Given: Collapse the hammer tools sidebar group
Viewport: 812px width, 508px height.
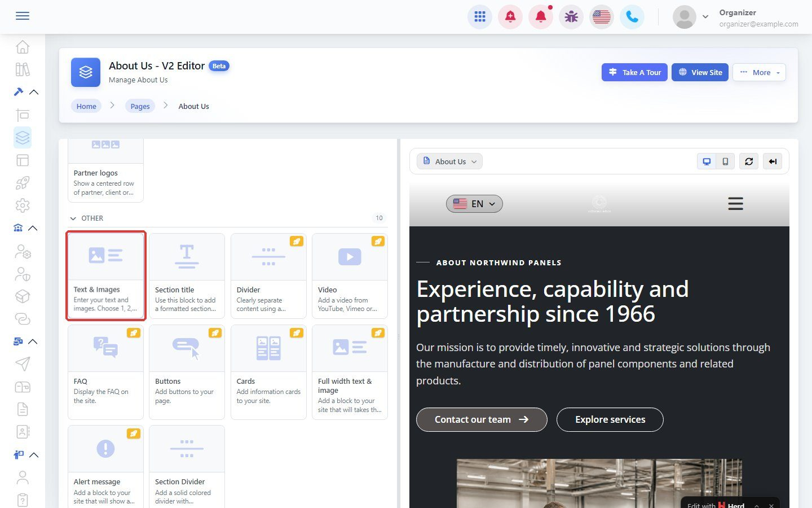Looking at the screenshot, I should point(26,92).
